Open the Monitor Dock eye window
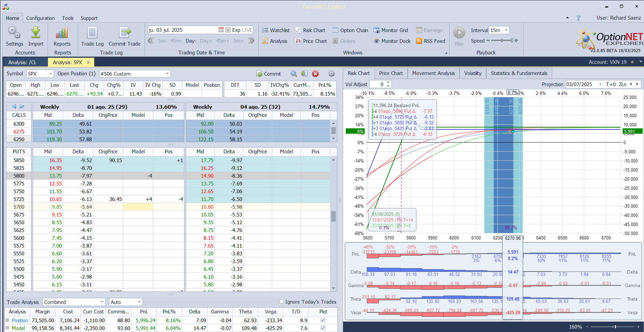The width and height of the screenshot is (644, 332). (x=392, y=41)
